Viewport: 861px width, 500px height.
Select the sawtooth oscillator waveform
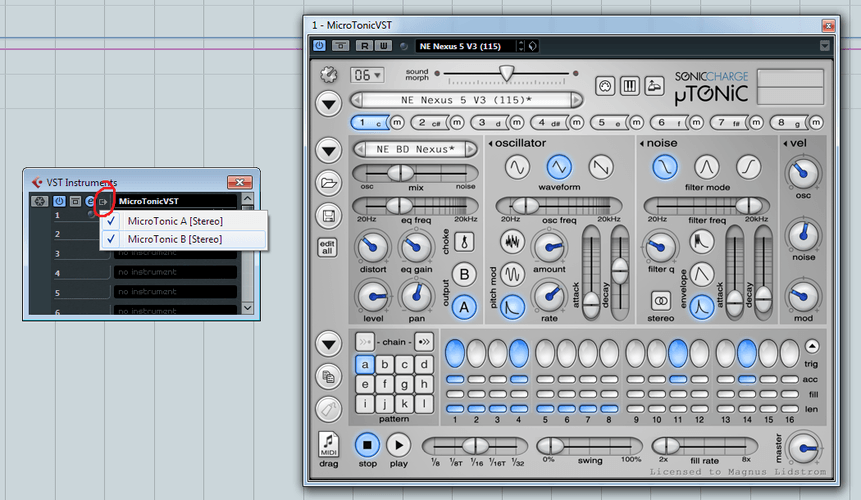pyautogui.click(x=601, y=167)
